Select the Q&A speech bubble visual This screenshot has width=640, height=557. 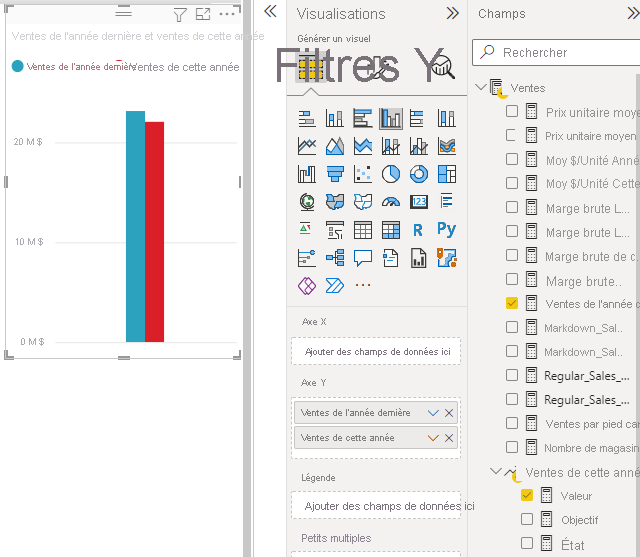[362, 258]
